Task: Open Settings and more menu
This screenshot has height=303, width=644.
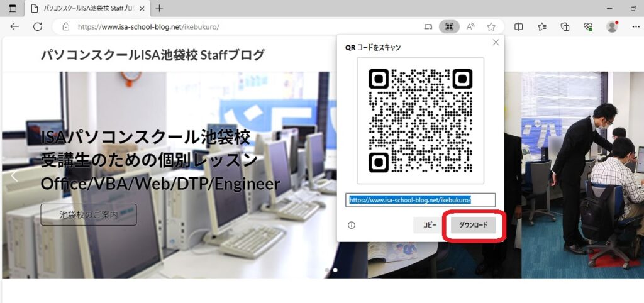Action: (x=635, y=26)
